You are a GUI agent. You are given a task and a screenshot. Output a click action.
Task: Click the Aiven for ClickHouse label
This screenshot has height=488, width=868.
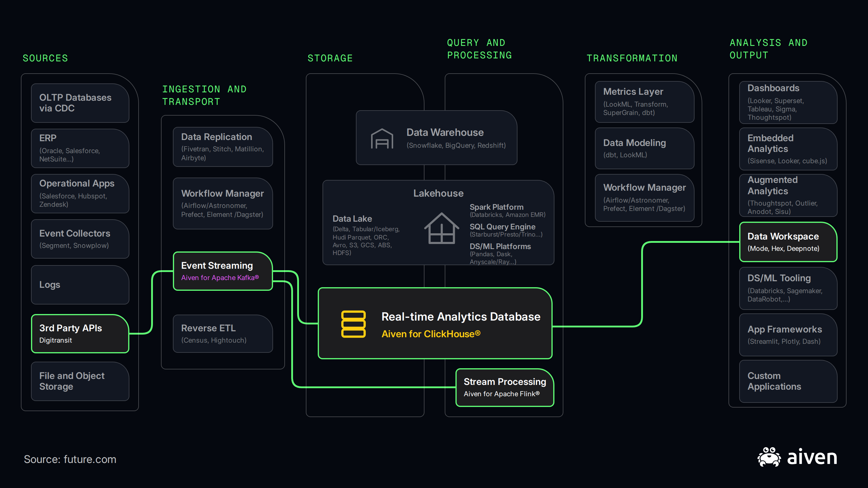click(x=431, y=334)
